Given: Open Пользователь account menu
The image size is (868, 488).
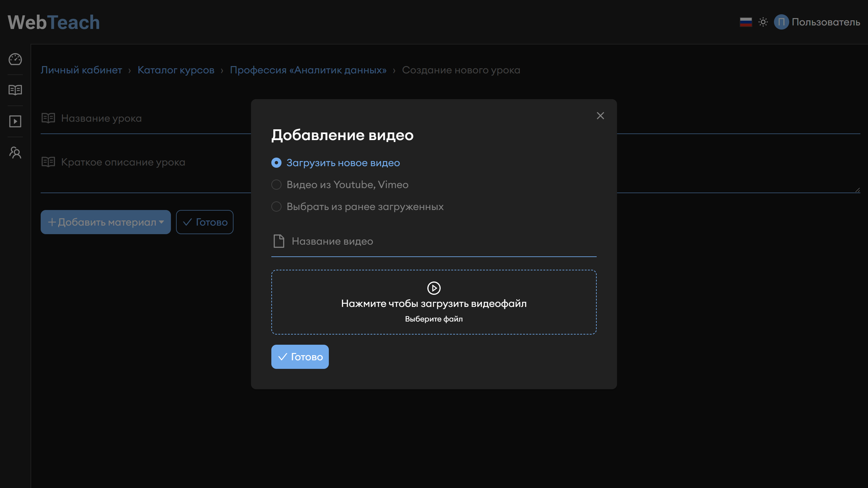Looking at the screenshot, I should pos(825,22).
